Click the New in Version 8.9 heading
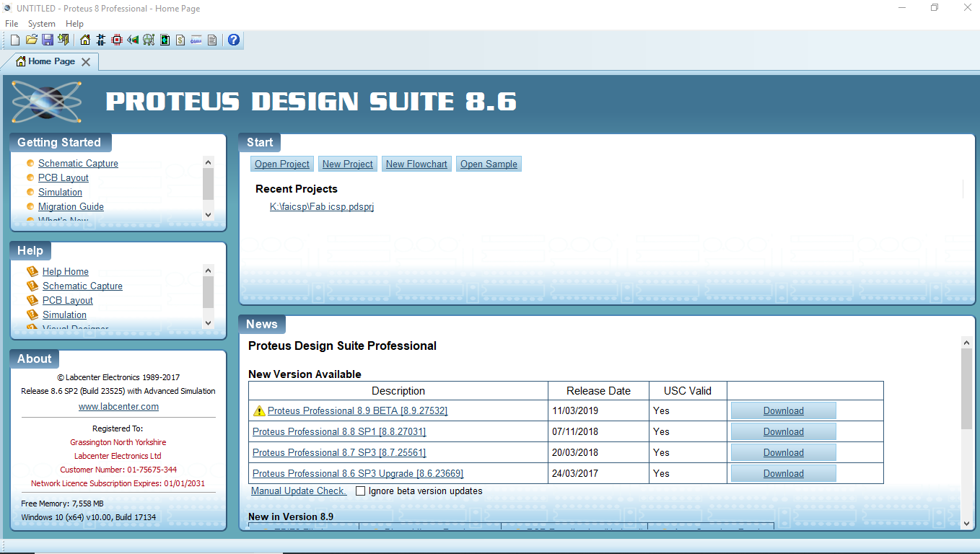980x554 pixels. tap(291, 516)
